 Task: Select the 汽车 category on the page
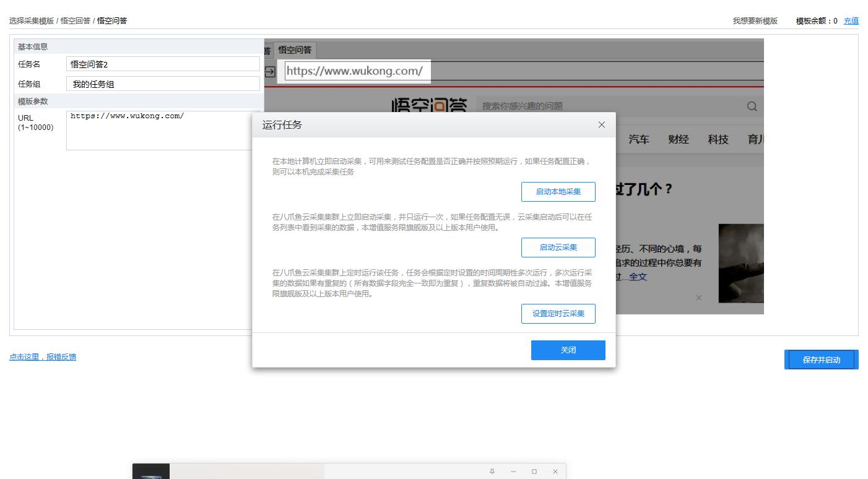[639, 139]
